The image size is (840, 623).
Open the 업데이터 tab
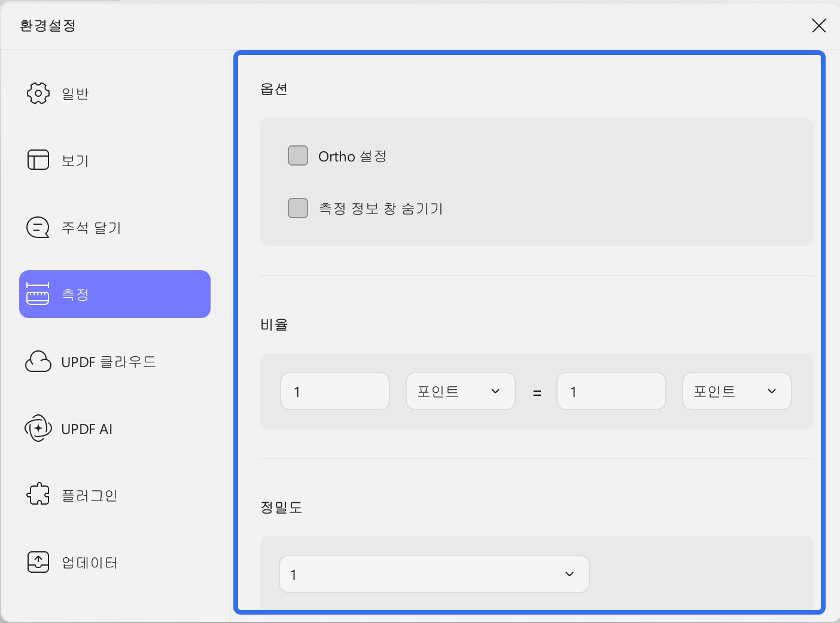115,562
